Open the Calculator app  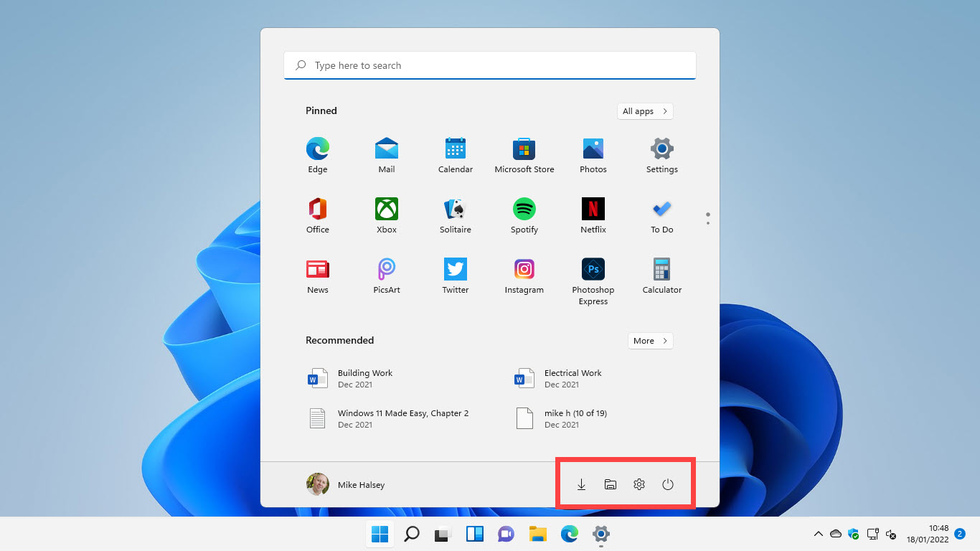point(662,276)
